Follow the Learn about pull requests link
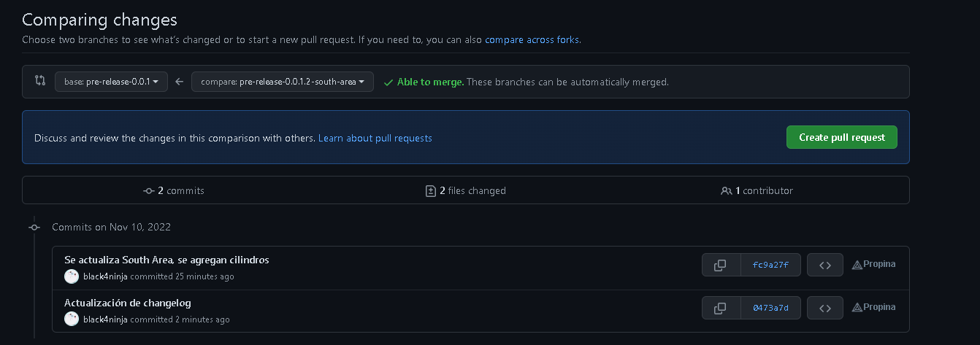The width and height of the screenshot is (980, 345). click(x=375, y=138)
